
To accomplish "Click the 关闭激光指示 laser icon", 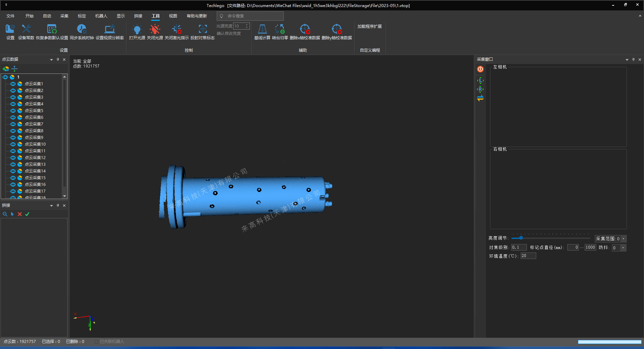I will [x=177, y=30].
